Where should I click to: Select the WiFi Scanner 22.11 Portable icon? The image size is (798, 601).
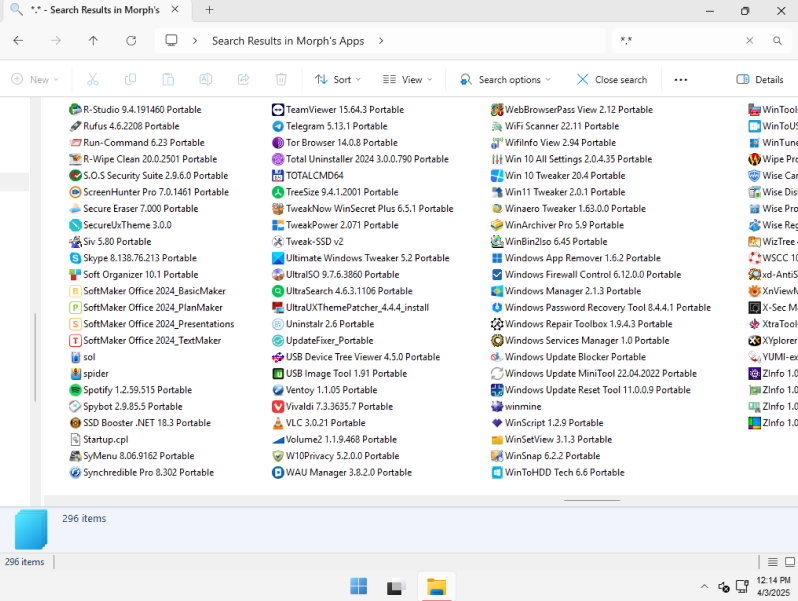(497, 126)
